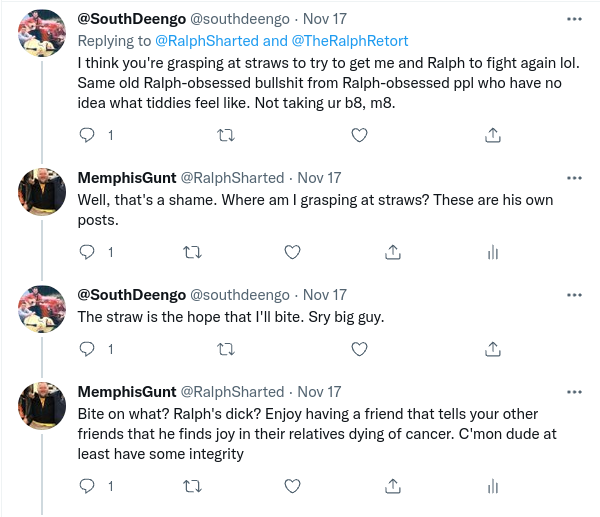Open more options on "that's a shame" tweet

tap(574, 178)
